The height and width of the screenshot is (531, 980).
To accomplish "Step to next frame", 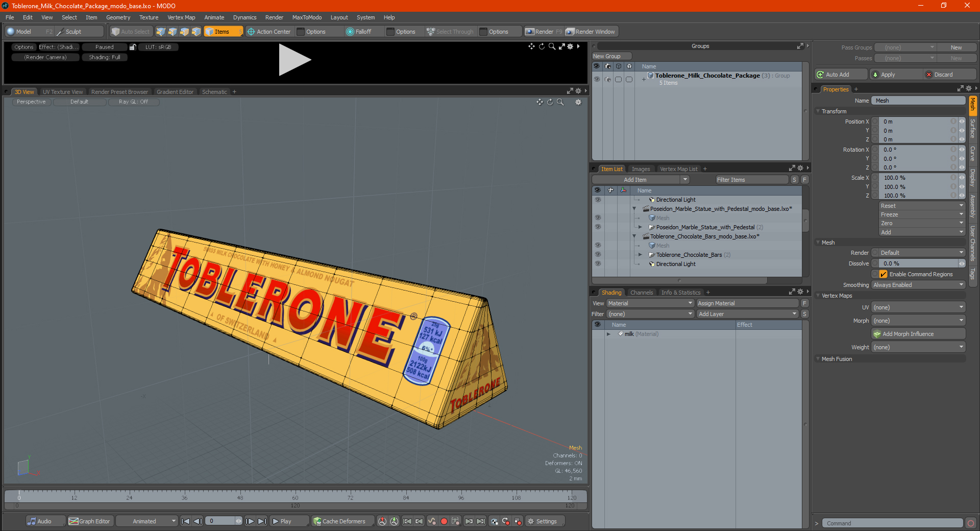I will click(250, 521).
